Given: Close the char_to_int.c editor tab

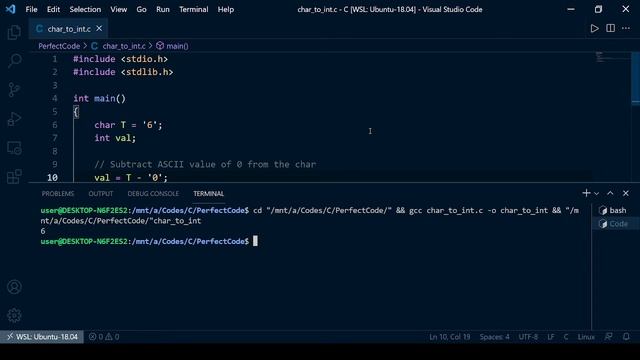Looking at the screenshot, I should pos(99,29).
